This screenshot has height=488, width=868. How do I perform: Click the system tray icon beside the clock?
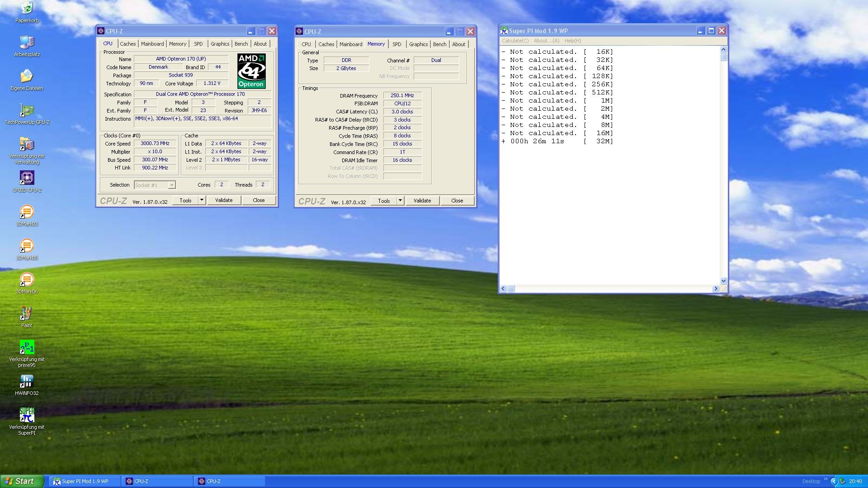[x=842, y=481]
